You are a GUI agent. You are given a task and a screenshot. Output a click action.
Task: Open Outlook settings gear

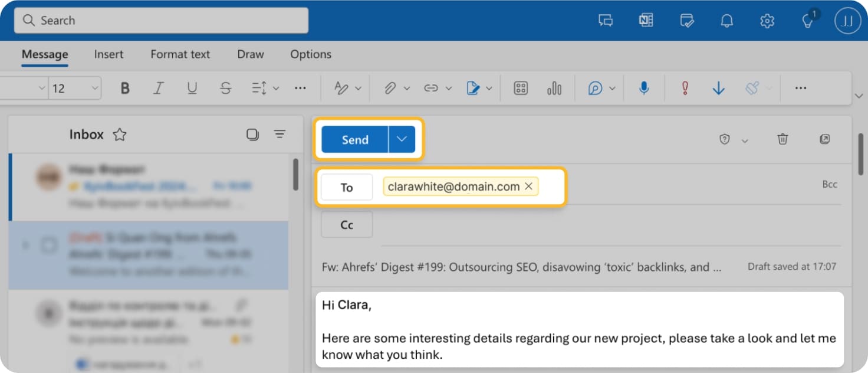[767, 20]
